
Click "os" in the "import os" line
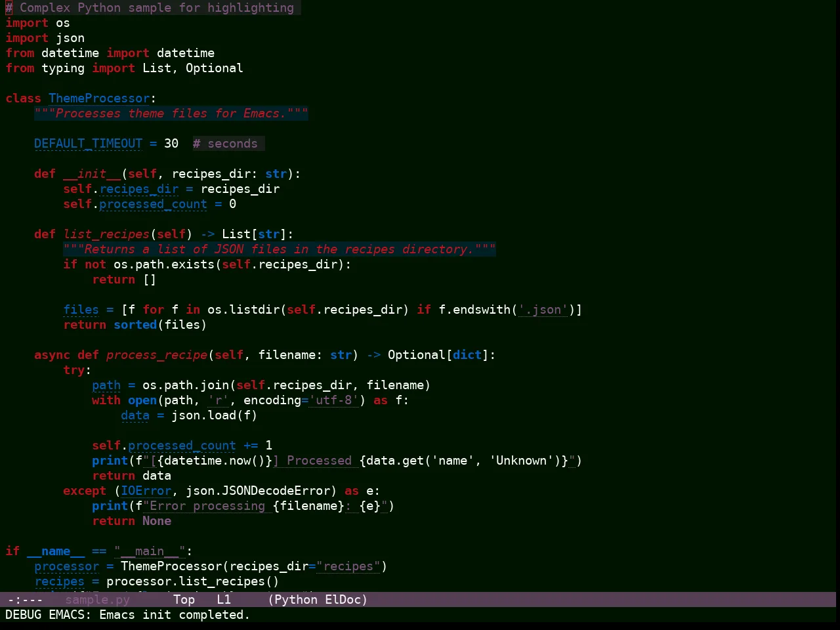[63, 23]
